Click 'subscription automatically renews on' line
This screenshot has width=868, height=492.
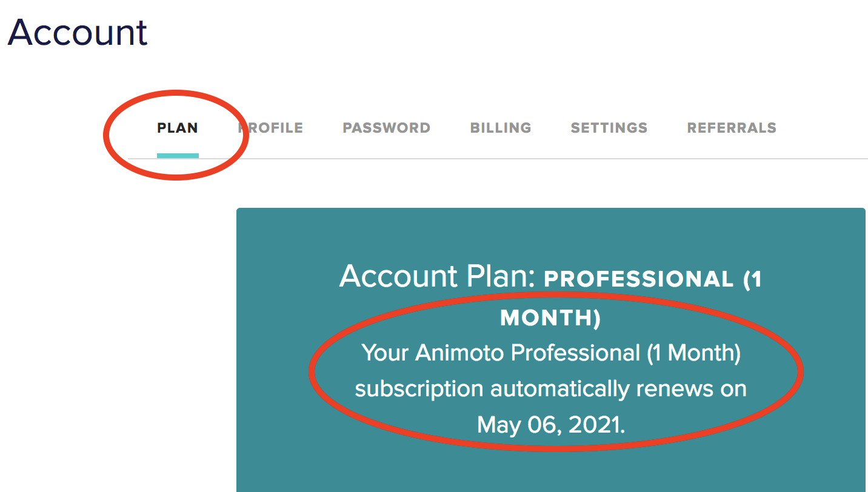click(x=551, y=388)
